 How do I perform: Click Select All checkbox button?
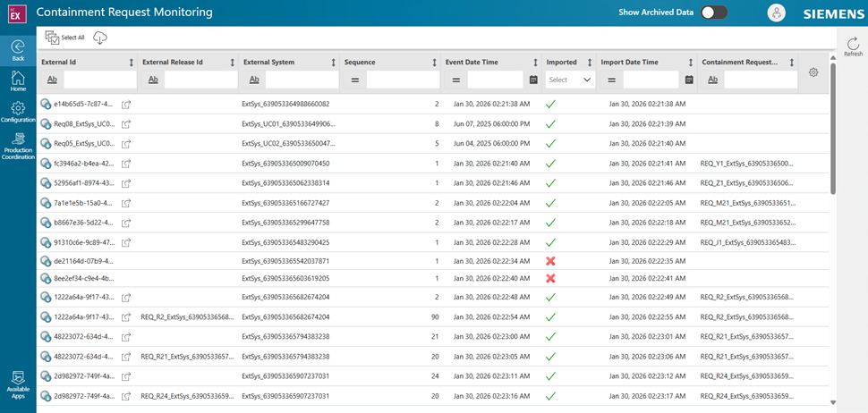(65, 38)
